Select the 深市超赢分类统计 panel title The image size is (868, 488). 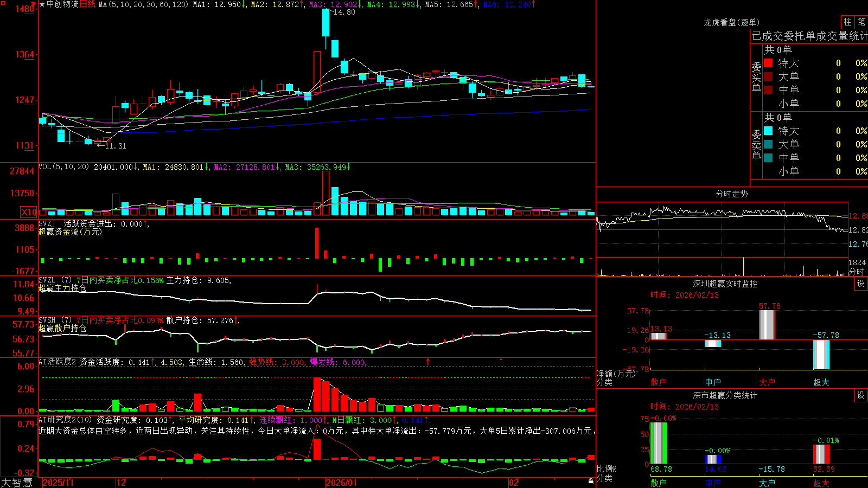pos(725,395)
